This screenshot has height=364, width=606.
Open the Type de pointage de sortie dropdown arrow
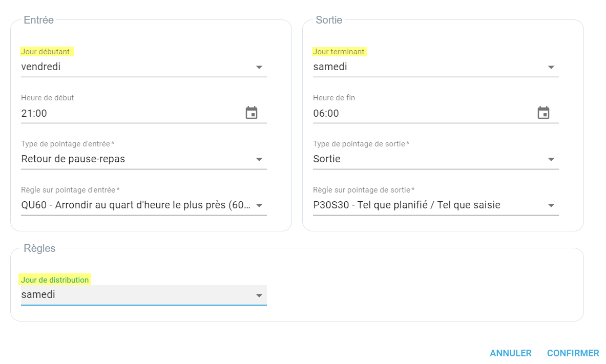(x=551, y=159)
